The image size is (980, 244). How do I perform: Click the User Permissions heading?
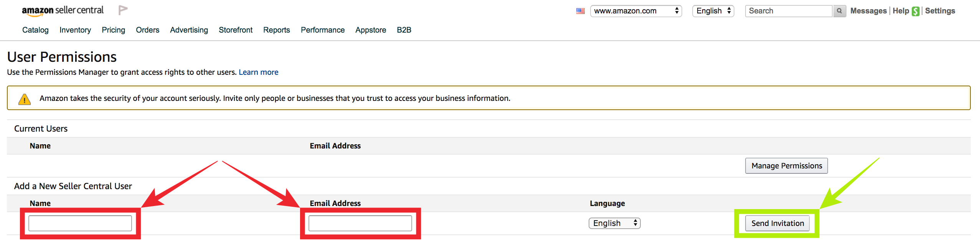point(62,57)
